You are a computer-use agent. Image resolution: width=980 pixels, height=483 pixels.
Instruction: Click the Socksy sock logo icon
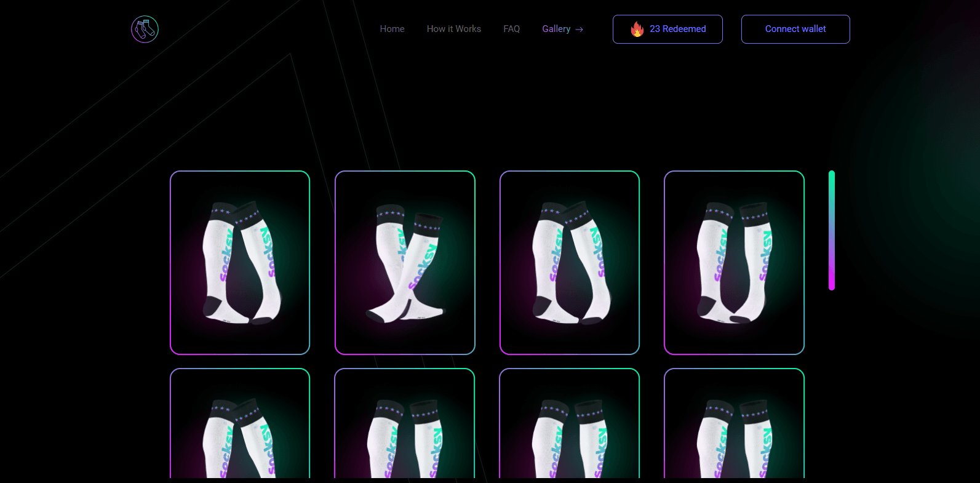[x=145, y=29]
